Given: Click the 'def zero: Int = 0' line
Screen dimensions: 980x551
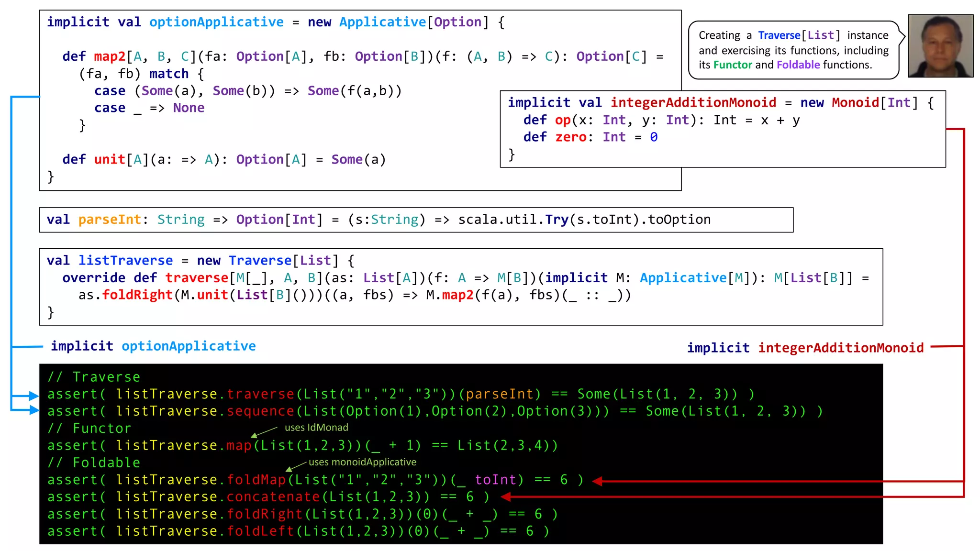Looking at the screenshot, I should 590,138.
